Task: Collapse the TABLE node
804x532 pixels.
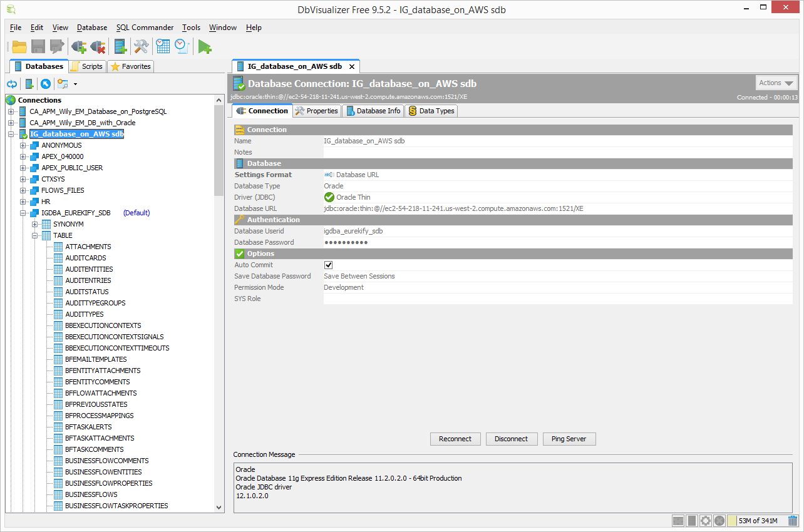Action: click(x=35, y=235)
